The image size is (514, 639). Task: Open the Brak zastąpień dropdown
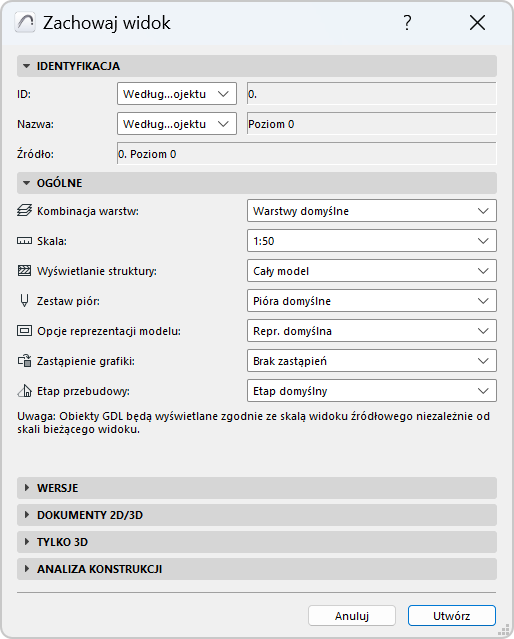point(372,361)
